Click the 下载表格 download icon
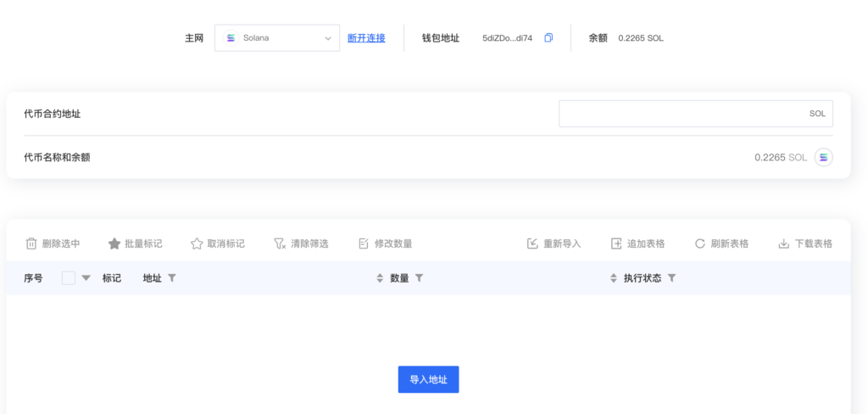This screenshot has height=414, width=868. (x=783, y=243)
